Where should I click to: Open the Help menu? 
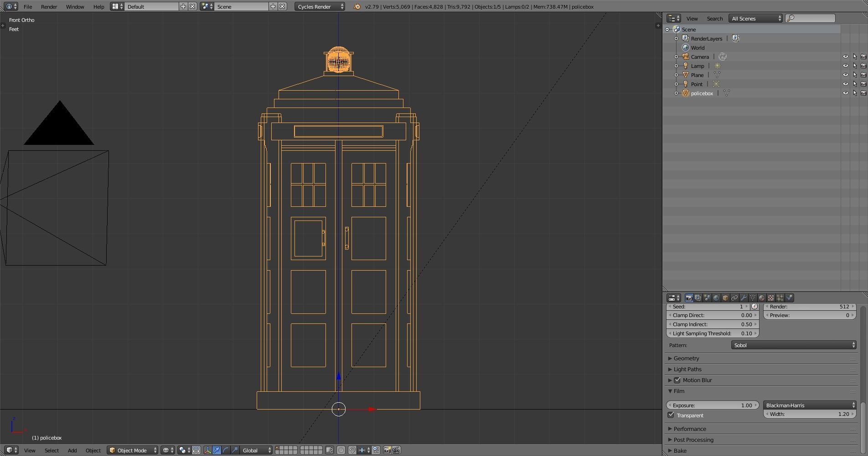[x=98, y=6]
